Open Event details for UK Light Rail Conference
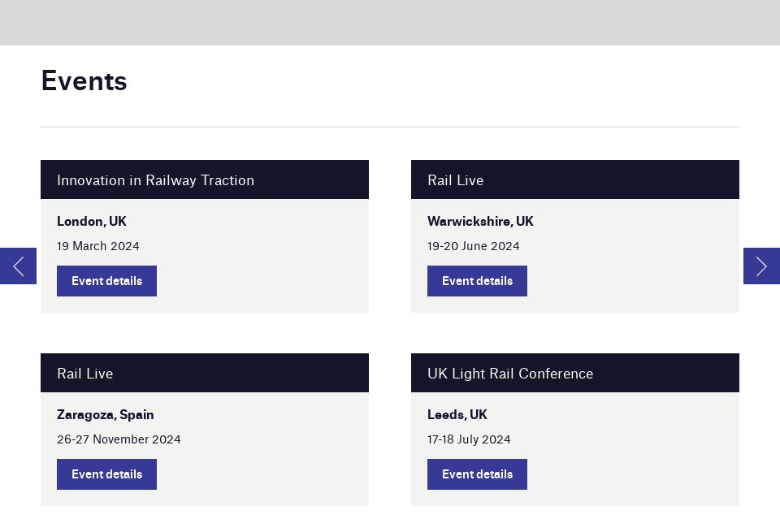Image resolution: width=780 pixels, height=532 pixels. [x=477, y=474]
